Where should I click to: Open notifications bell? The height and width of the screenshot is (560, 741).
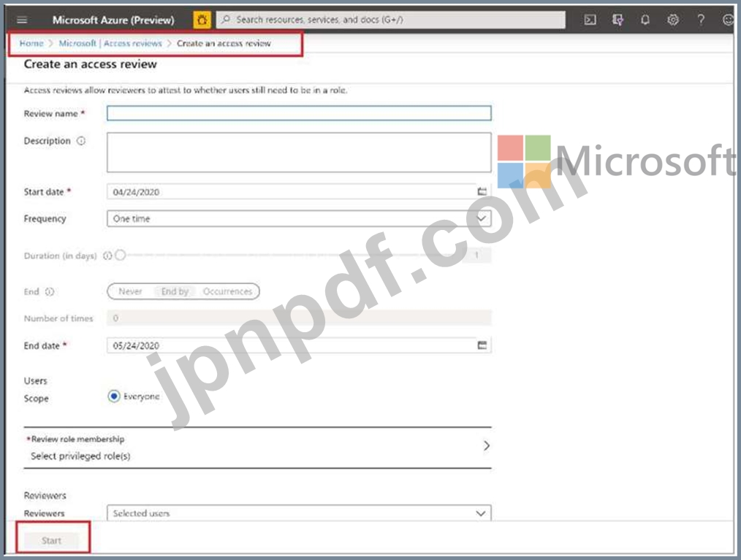(x=645, y=20)
